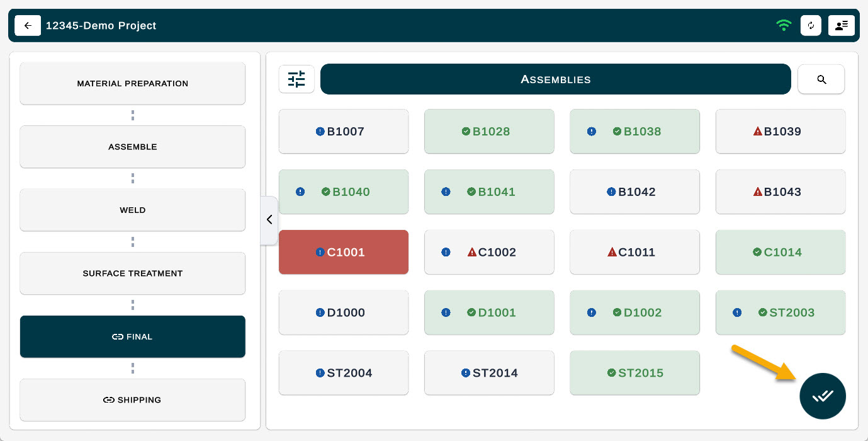Screen dimensions: 868x441
Task: Click the Wi-Fi connection status icon
Action: point(783,26)
